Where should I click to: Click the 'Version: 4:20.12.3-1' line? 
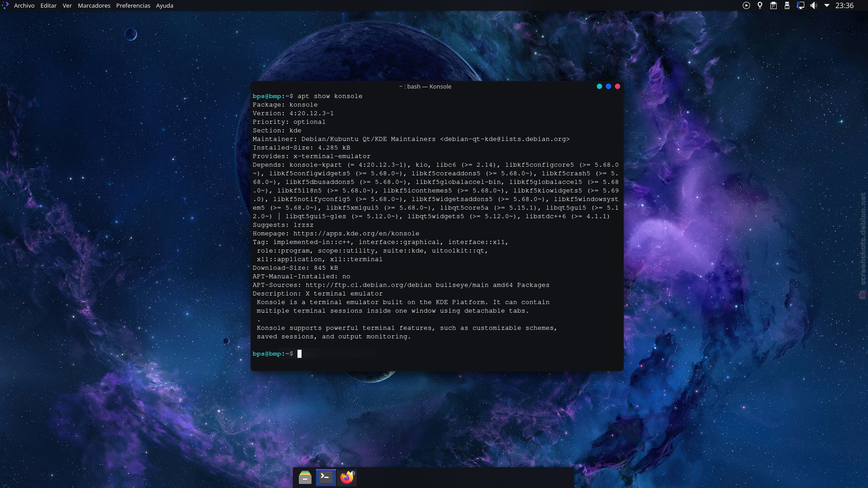(x=293, y=113)
